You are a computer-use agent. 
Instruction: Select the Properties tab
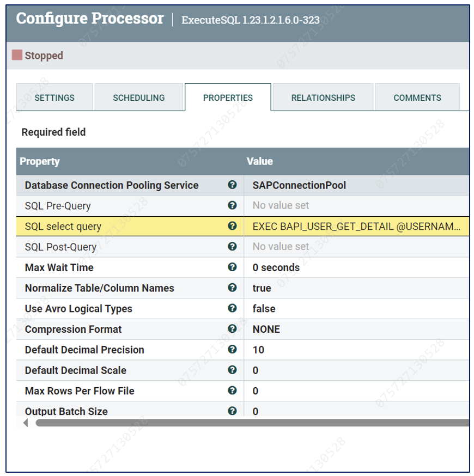coord(228,97)
